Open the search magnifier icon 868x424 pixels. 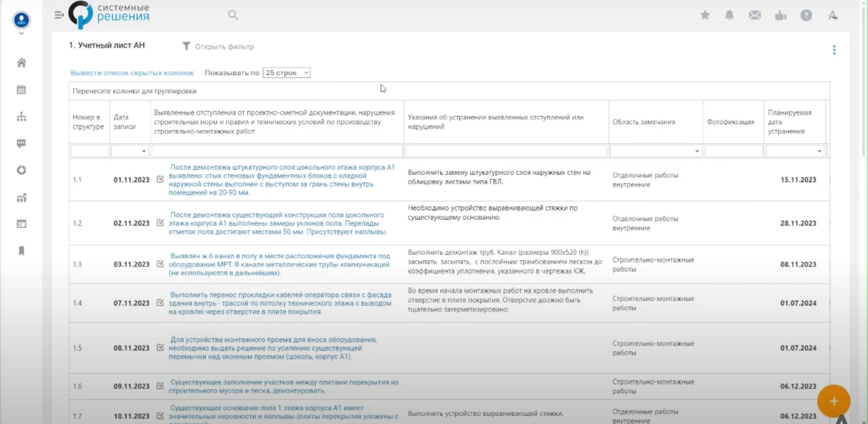click(x=233, y=15)
